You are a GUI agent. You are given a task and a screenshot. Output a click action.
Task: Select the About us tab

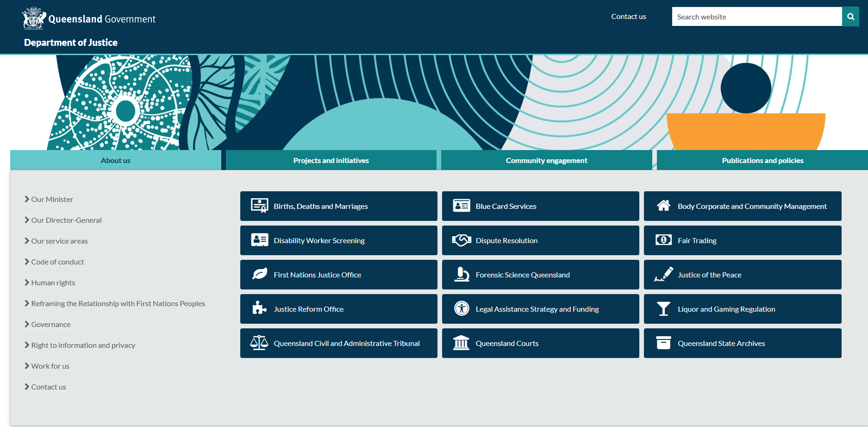point(116,160)
